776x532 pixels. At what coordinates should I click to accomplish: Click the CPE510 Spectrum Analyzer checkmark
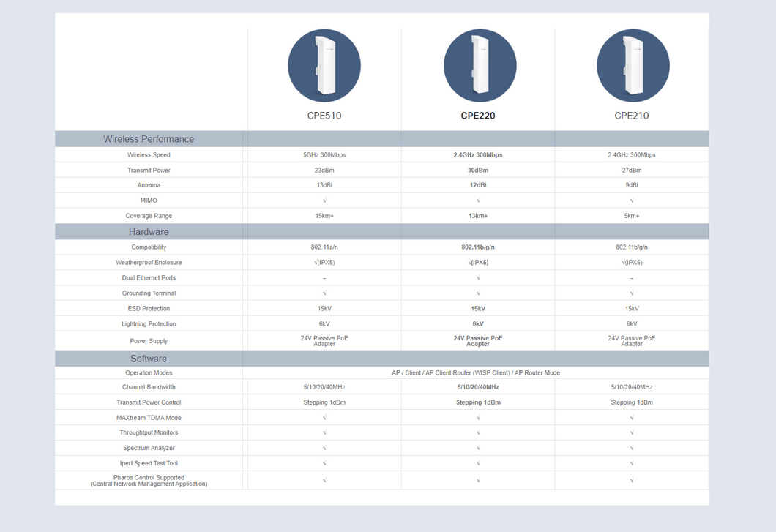tap(324, 448)
